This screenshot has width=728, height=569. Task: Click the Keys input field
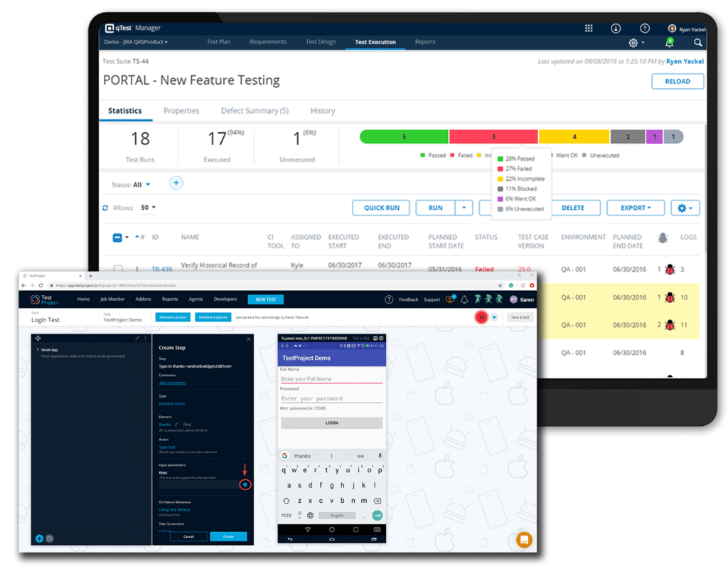199,484
